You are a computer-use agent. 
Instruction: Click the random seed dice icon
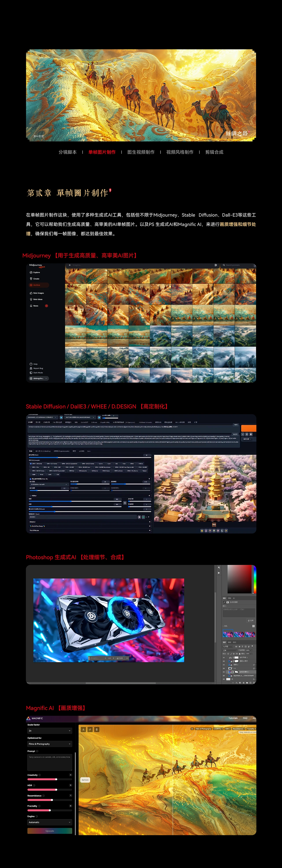[x=139, y=517]
